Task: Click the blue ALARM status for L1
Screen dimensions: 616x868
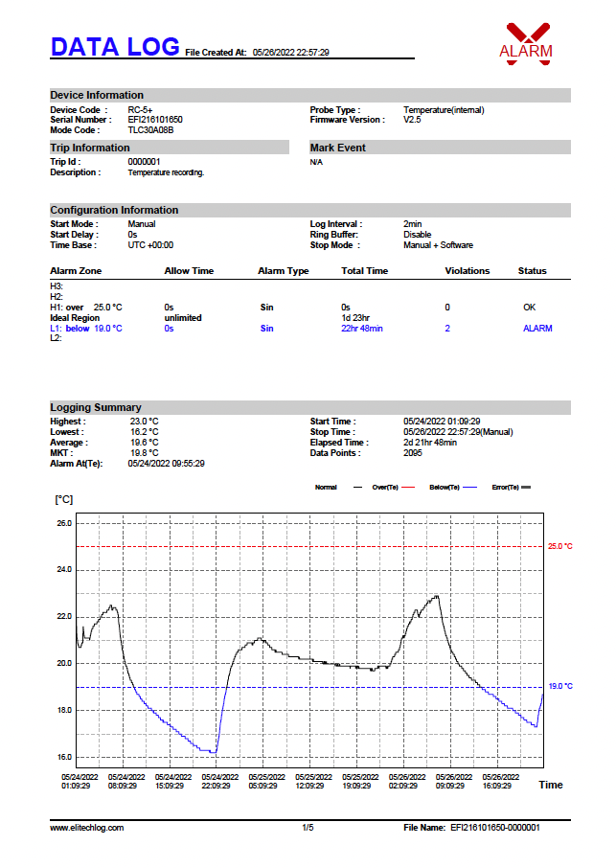Action: (538, 329)
